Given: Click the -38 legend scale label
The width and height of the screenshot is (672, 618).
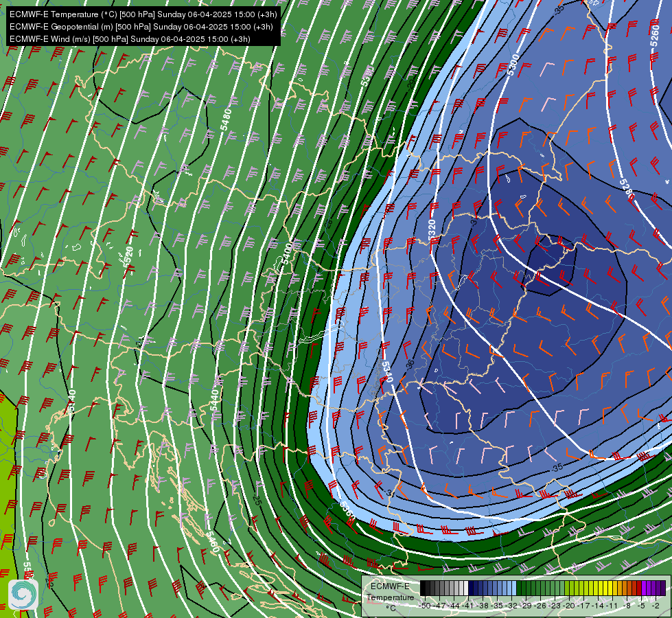Looking at the screenshot, I should pyautogui.click(x=482, y=606).
